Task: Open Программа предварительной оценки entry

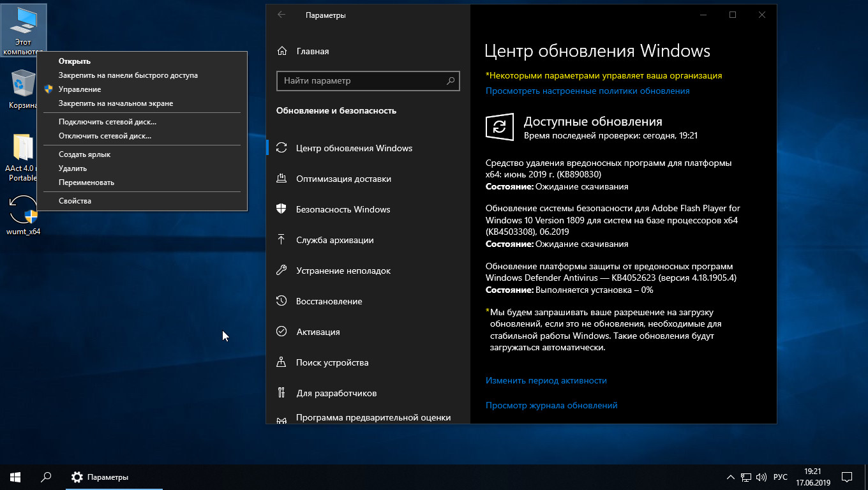Action: pyautogui.click(x=368, y=417)
